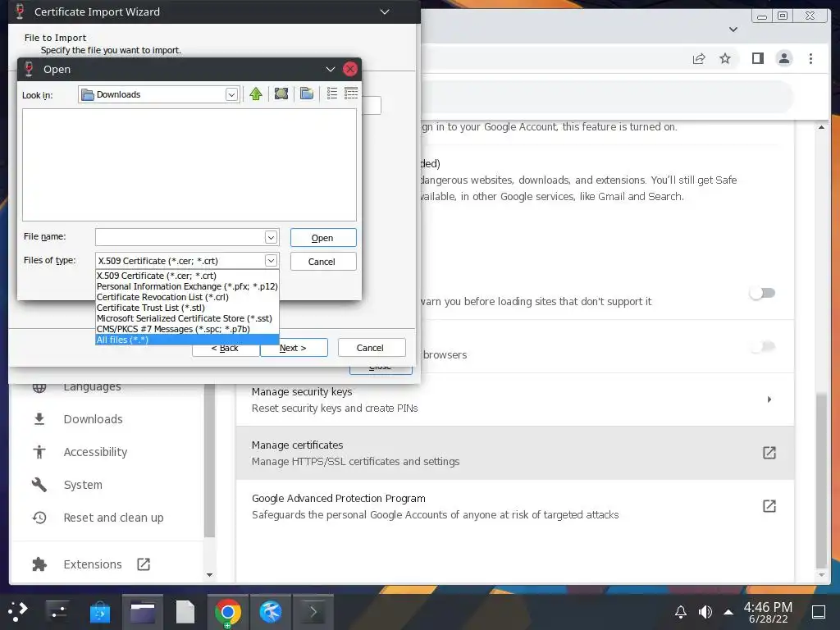This screenshot has height=630, width=840.
Task: Open notifications bell in system tray
Action: (680, 612)
